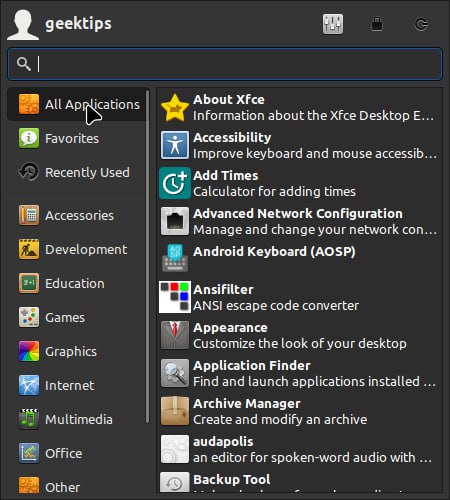Click the Add Times clock icon
Viewport: 450px width, 500px height.
[x=175, y=183]
